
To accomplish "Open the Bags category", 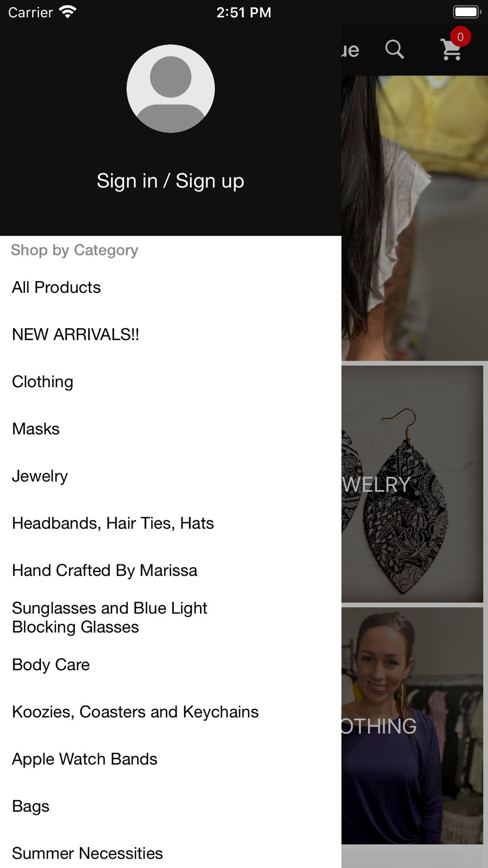I will [x=170, y=806].
